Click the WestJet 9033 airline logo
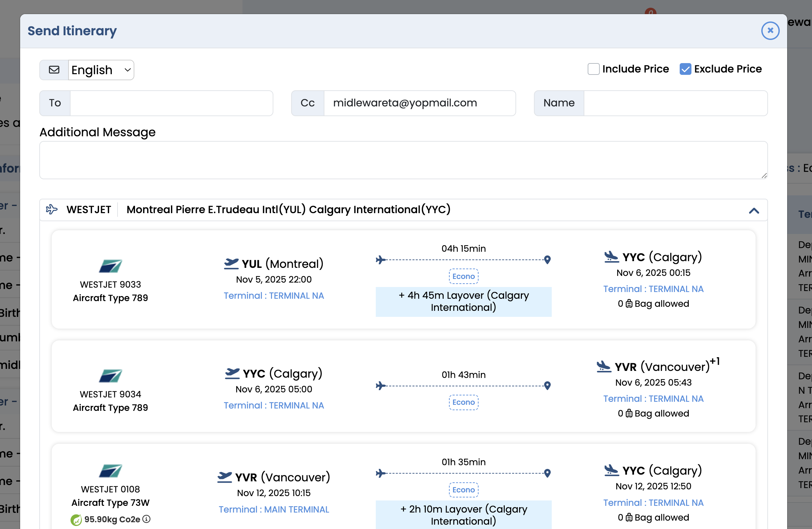The image size is (812, 529). 110,266
